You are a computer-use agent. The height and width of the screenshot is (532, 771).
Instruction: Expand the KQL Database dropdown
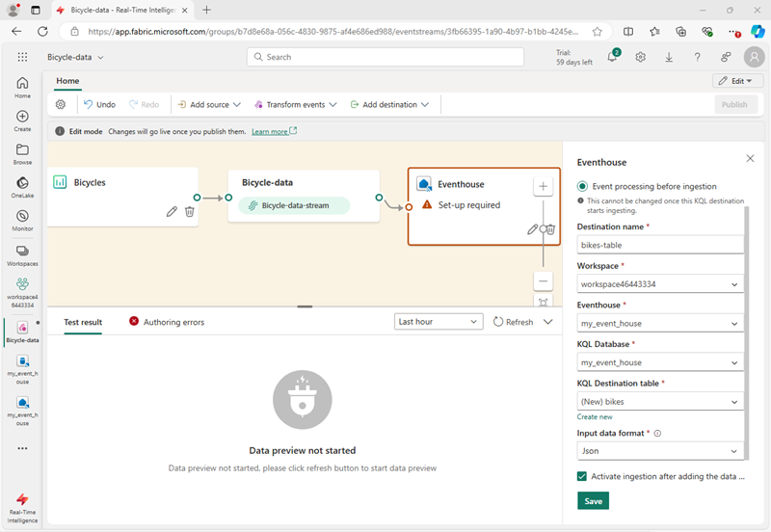[660, 362]
